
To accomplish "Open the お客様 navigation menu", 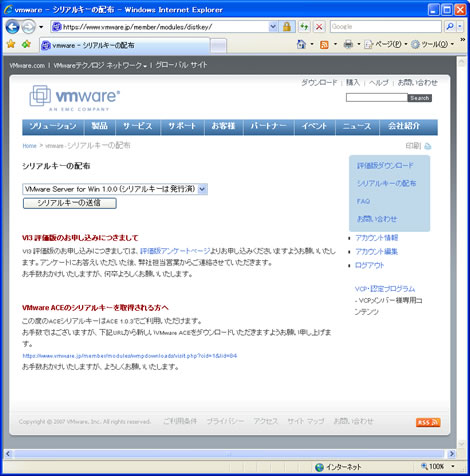I will 224,127.
